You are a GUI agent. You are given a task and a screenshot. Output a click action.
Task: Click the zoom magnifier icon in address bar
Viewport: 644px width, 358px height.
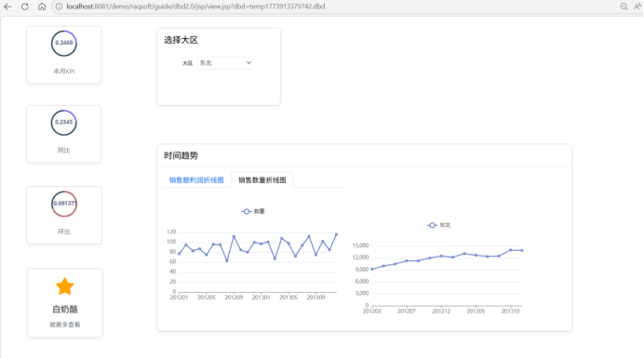(624, 7)
